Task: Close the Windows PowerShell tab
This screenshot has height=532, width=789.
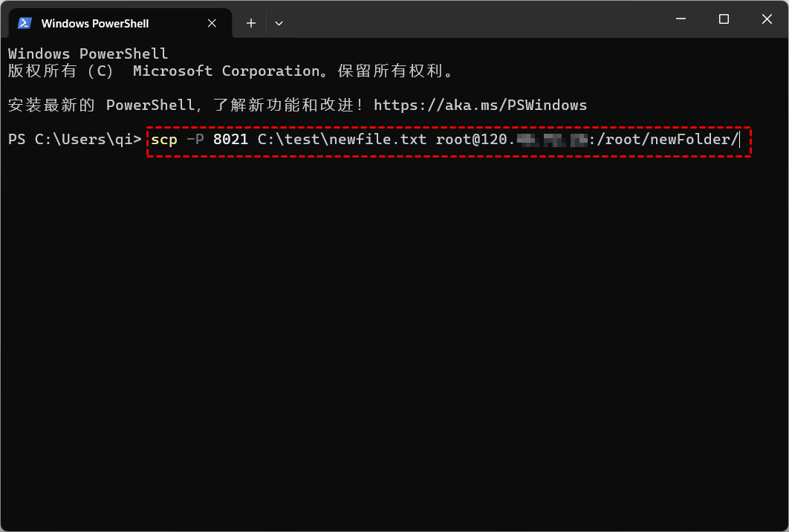Action: pyautogui.click(x=211, y=22)
